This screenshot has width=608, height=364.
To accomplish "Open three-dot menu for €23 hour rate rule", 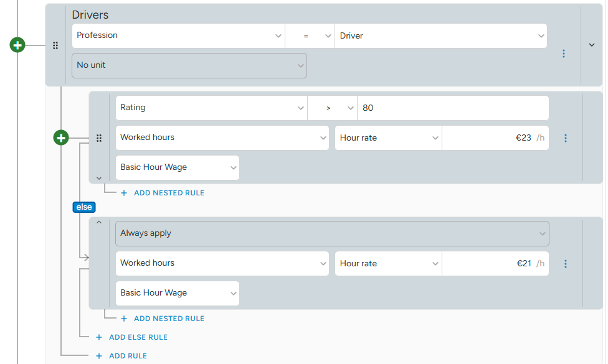I will click(x=566, y=138).
